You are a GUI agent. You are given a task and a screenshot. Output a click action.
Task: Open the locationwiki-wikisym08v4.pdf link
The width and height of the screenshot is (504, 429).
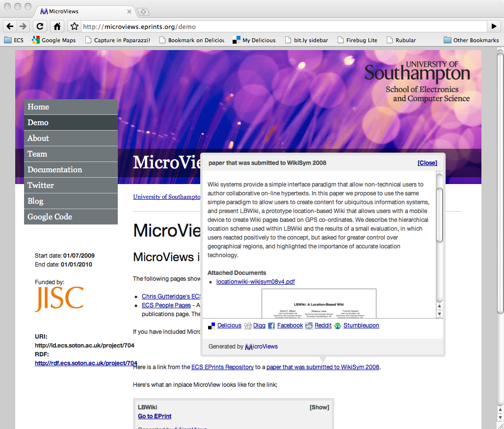[x=255, y=282]
